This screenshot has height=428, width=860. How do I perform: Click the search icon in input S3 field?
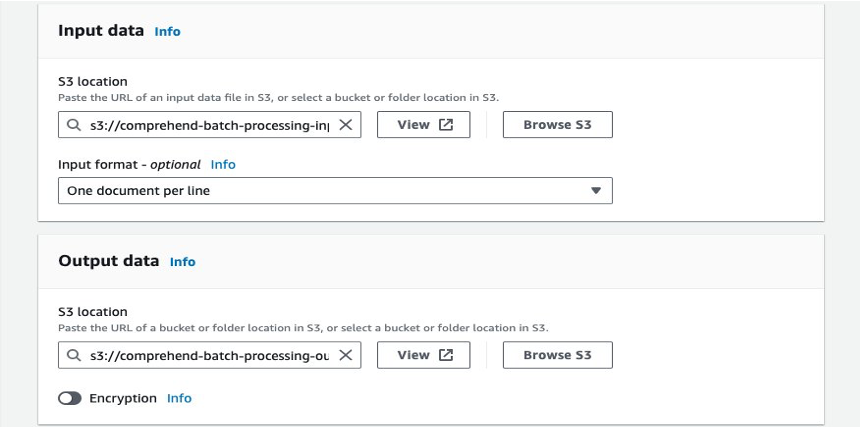pos(74,125)
